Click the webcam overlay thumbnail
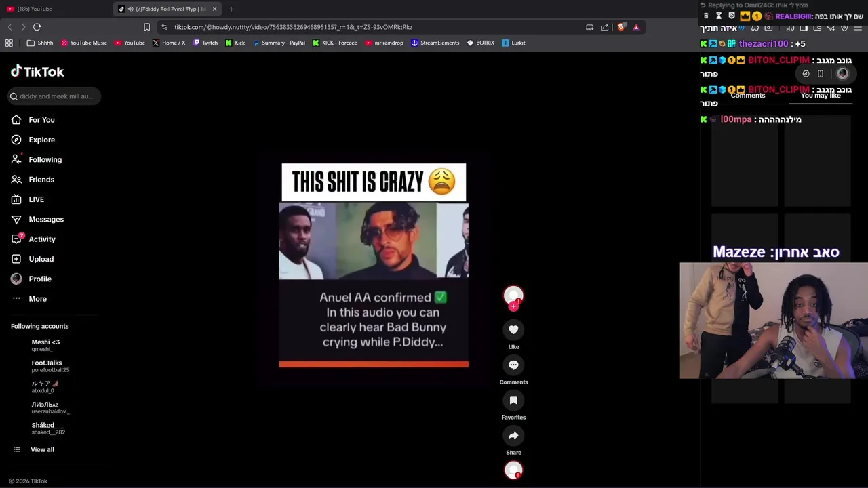868x488 pixels. coord(774,321)
